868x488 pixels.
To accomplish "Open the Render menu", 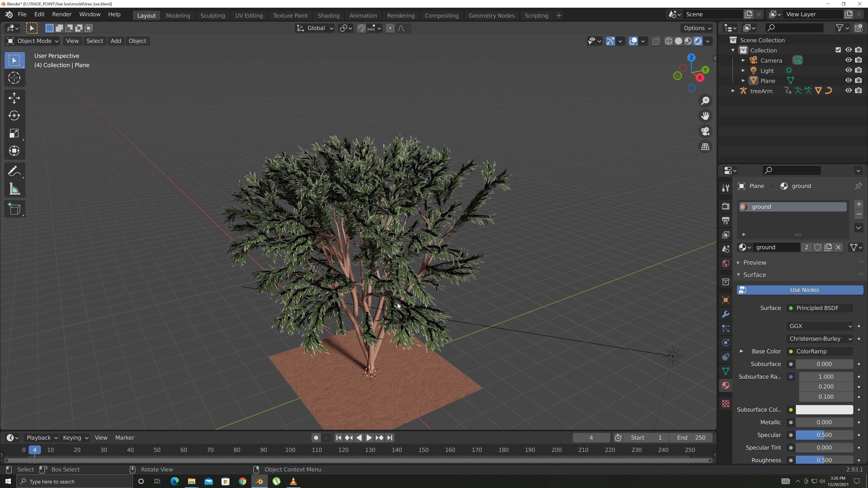I will [62, 14].
